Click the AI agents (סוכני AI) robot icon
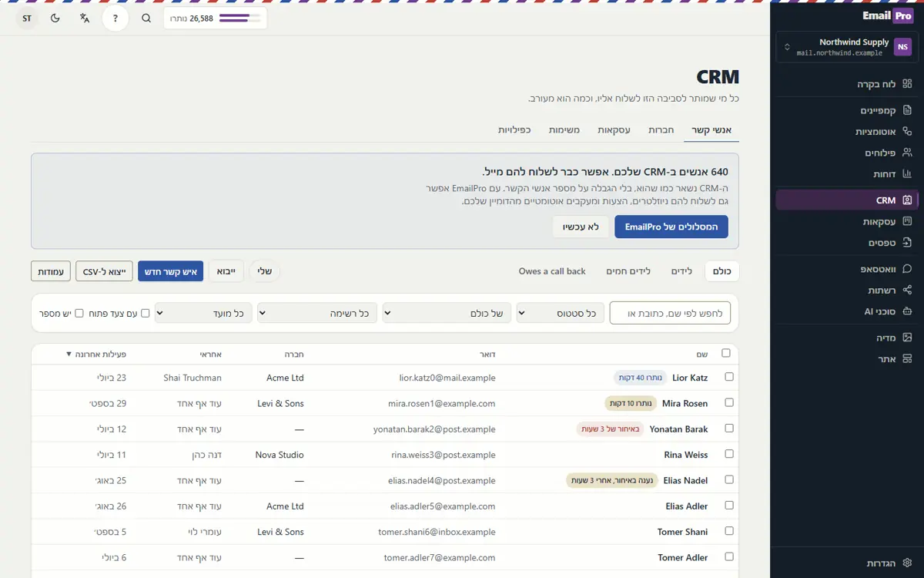The height and width of the screenshot is (578, 924). [907, 311]
